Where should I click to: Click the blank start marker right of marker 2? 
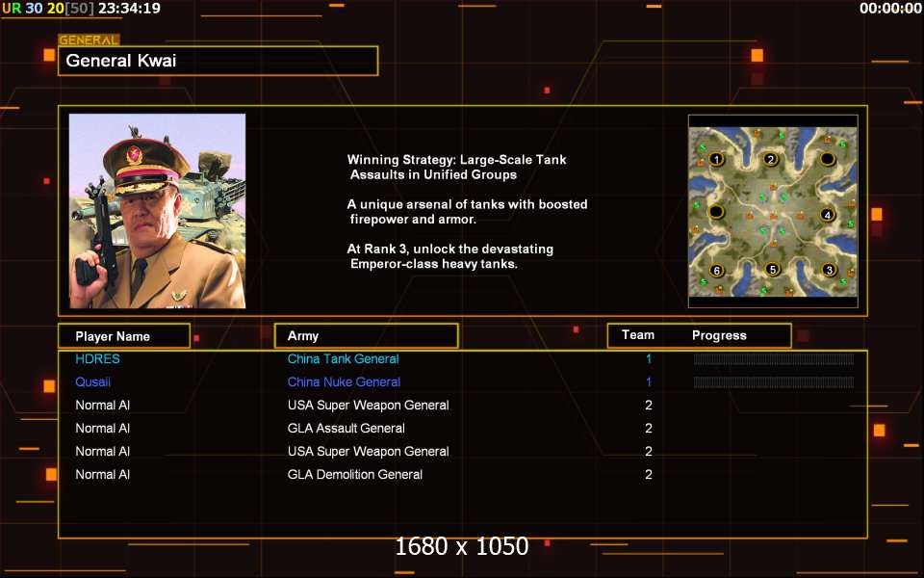click(828, 159)
